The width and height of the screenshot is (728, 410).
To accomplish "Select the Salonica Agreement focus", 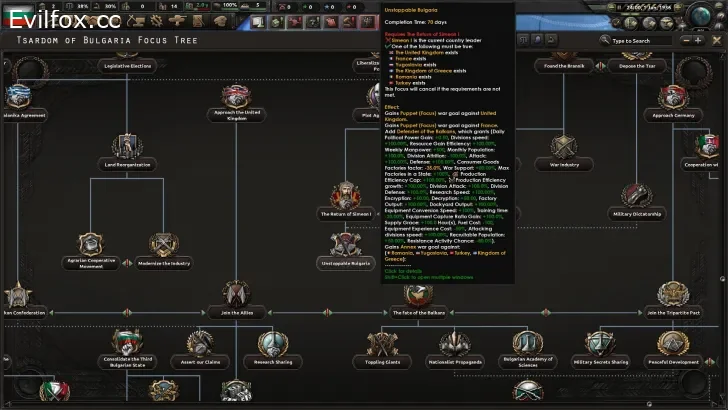I will pos(22,103).
